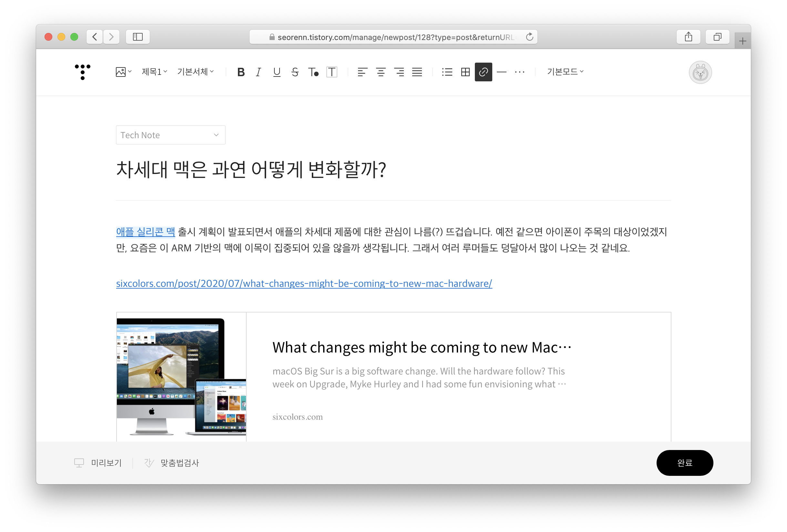The image size is (787, 532).
Task: Open the image insert dropdown
Action: 123,72
